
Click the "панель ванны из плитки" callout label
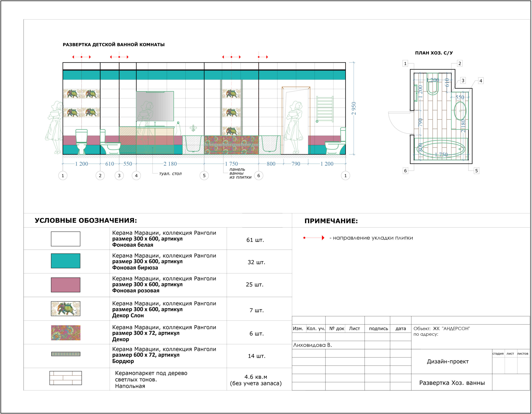[x=240, y=173]
